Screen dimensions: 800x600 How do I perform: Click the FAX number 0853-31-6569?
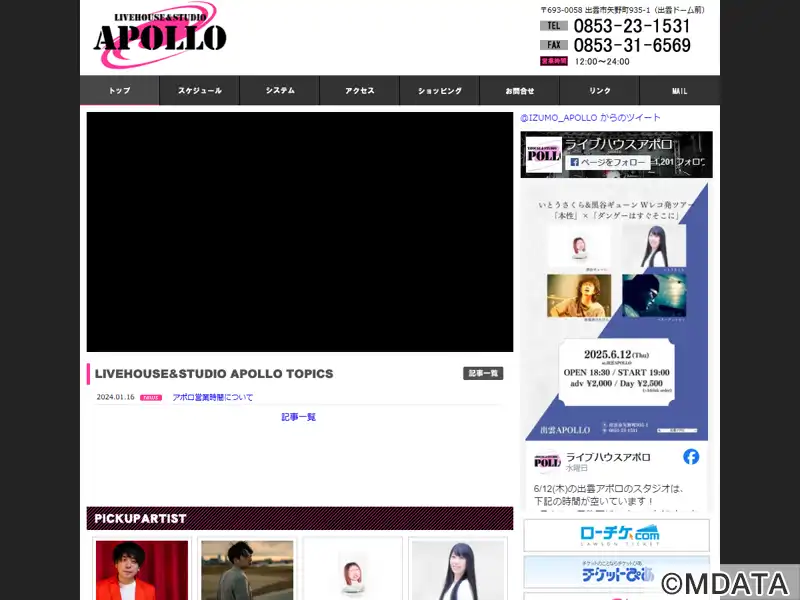[x=632, y=45]
